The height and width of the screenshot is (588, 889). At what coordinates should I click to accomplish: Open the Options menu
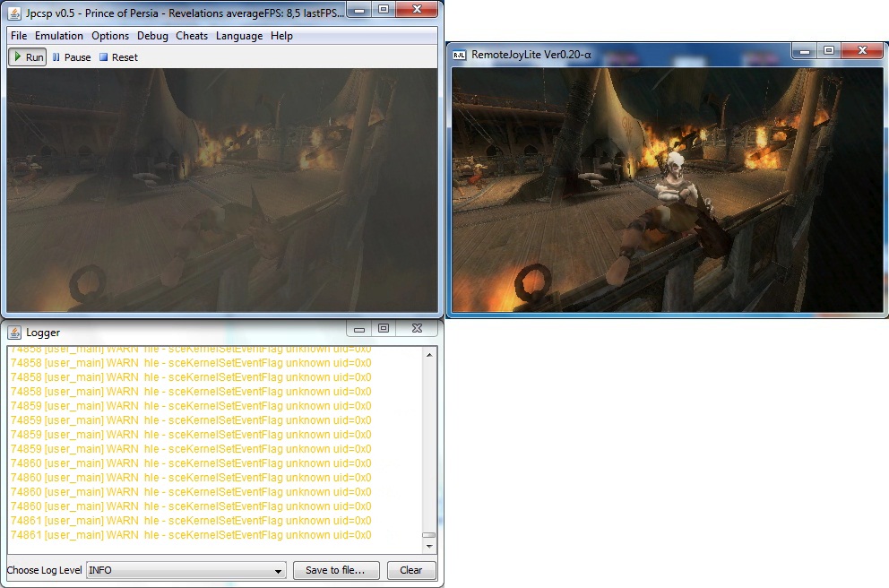tap(110, 36)
